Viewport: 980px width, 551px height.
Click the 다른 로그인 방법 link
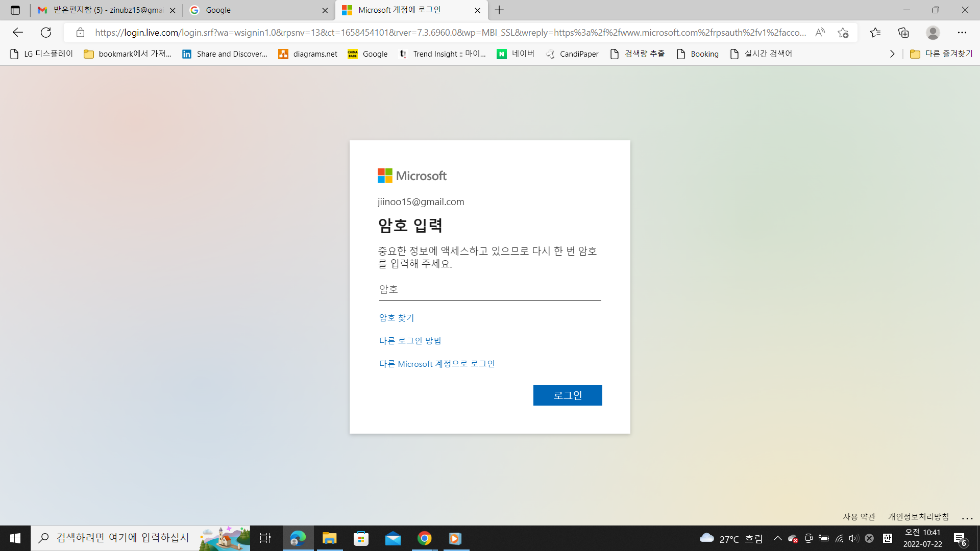[410, 341]
